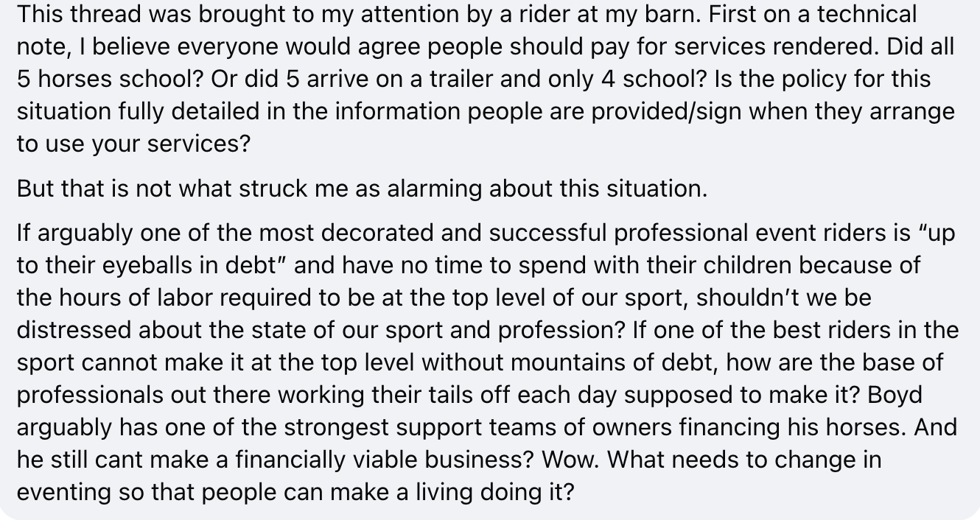
Task: Click the question "Did all 5 horses school?"
Action: point(486,63)
